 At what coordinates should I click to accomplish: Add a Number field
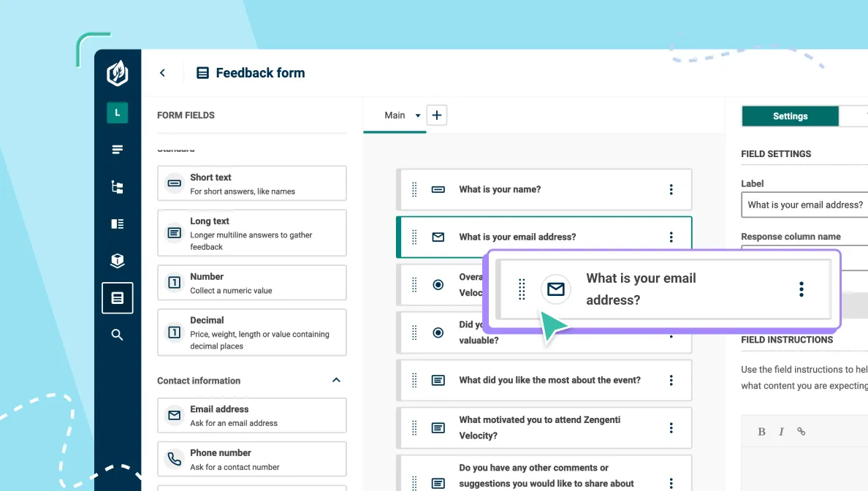[252, 283]
